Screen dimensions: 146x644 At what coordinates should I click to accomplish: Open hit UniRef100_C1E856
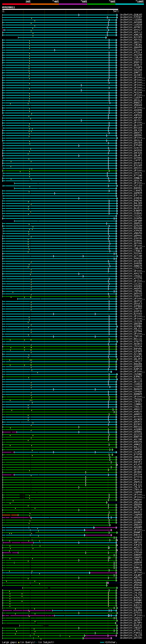coord(131,20)
